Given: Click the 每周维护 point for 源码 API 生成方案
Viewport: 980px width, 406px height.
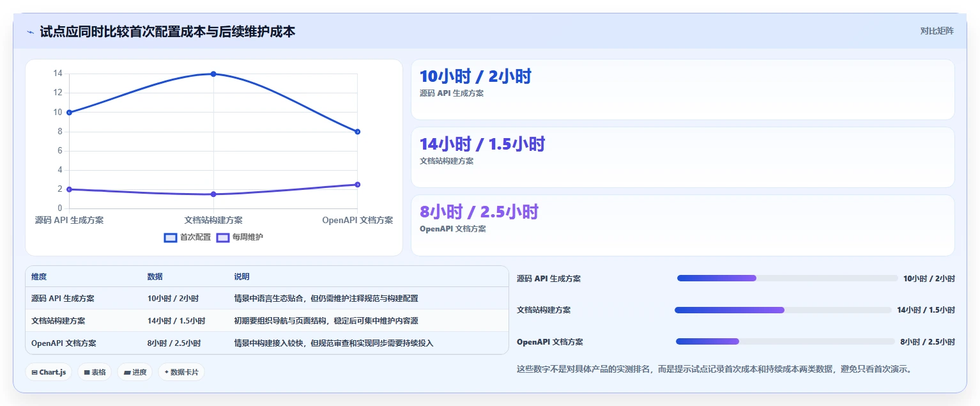Looking at the screenshot, I should tap(69, 189).
